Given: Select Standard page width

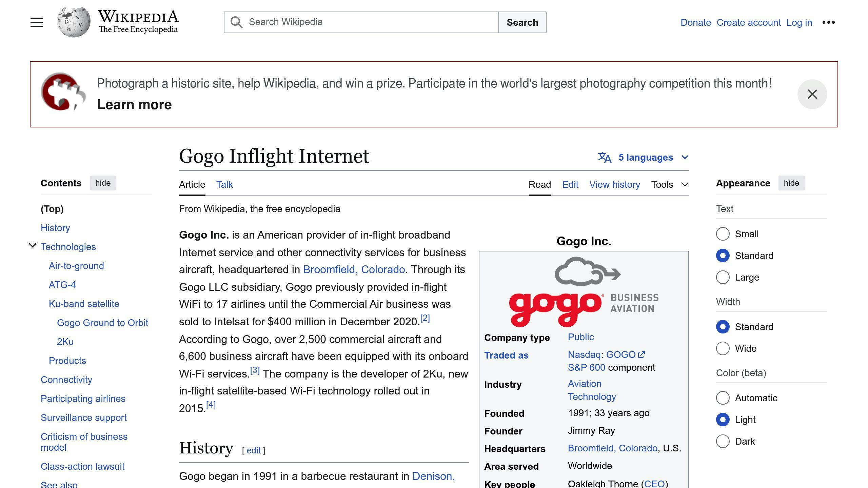Looking at the screenshot, I should click(x=723, y=327).
